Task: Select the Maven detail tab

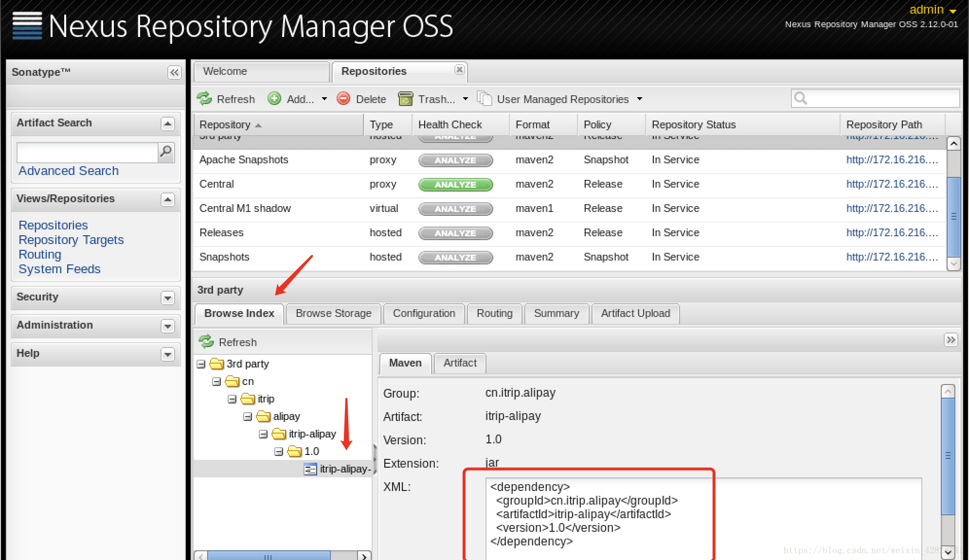Action: coord(405,363)
